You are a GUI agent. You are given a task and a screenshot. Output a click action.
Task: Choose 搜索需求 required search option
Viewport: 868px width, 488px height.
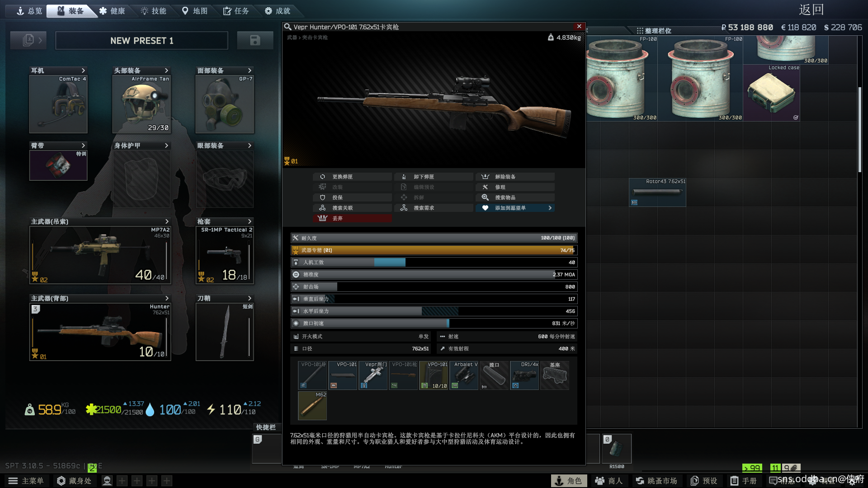434,208
